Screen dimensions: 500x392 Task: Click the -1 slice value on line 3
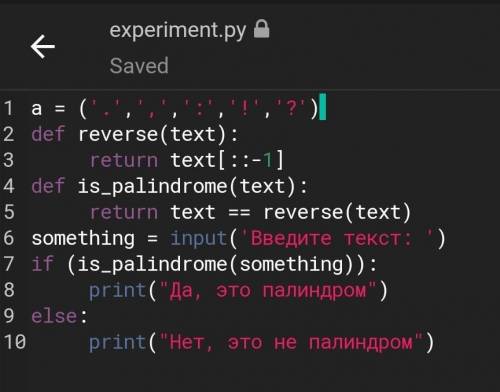(263, 160)
